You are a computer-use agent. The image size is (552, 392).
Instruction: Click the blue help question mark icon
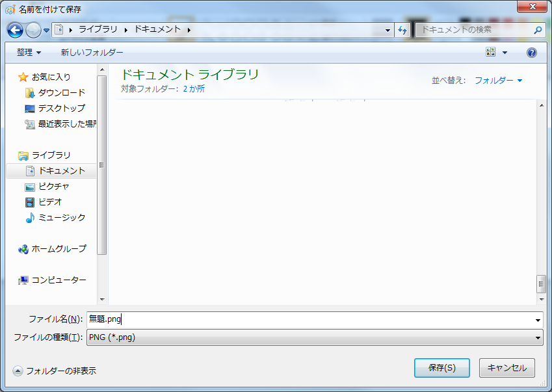[x=532, y=53]
